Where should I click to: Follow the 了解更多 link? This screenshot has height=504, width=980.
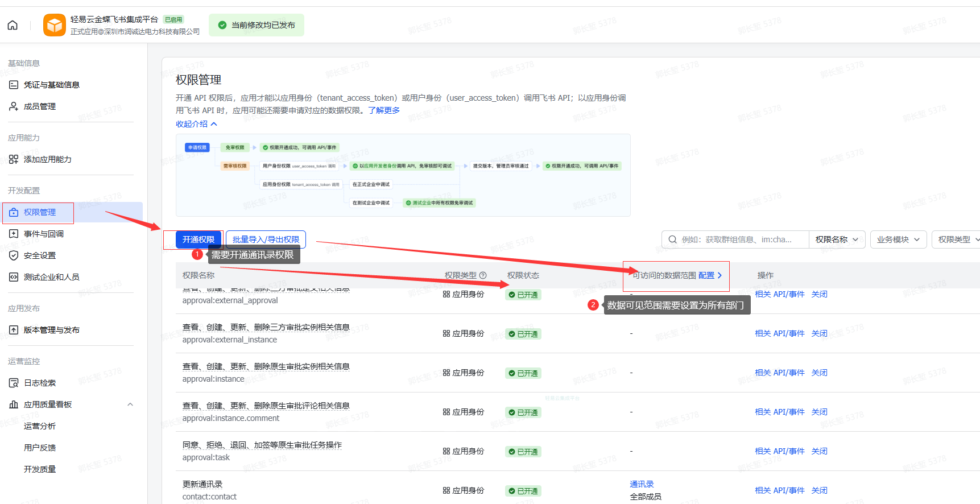click(x=384, y=110)
